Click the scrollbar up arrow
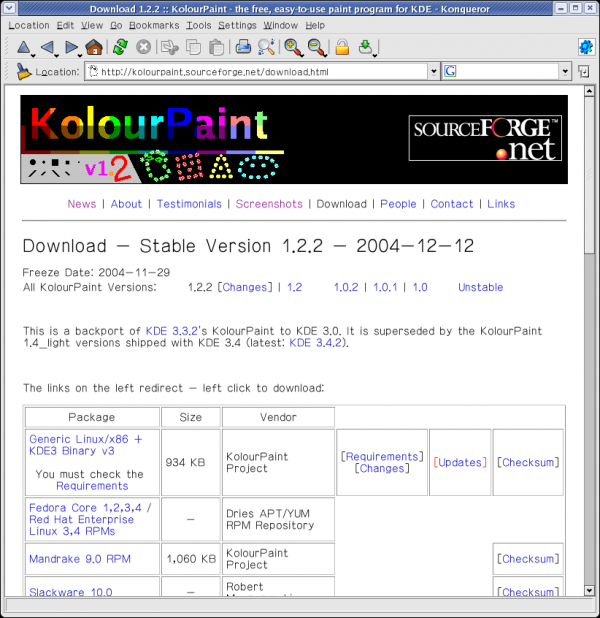Image resolution: width=600 pixels, height=618 pixels. point(589,91)
